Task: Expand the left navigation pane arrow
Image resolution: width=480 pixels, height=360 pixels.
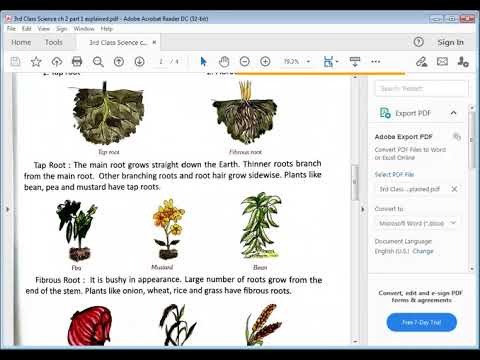Action: coord(8,209)
